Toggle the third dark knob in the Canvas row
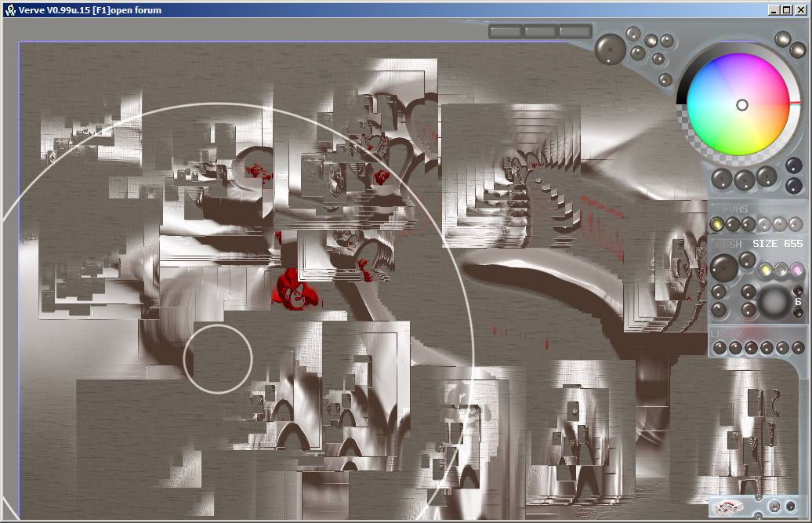The image size is (812, 523). click(x=749, y=224)
